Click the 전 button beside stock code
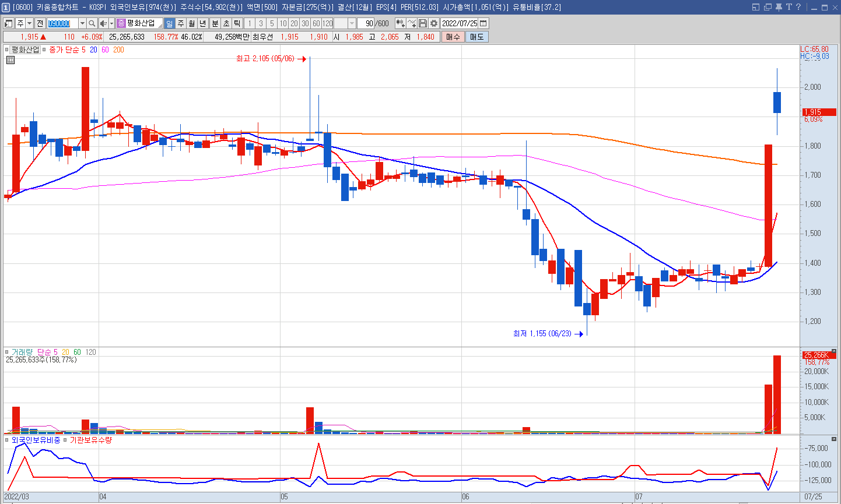 (40, 23)
